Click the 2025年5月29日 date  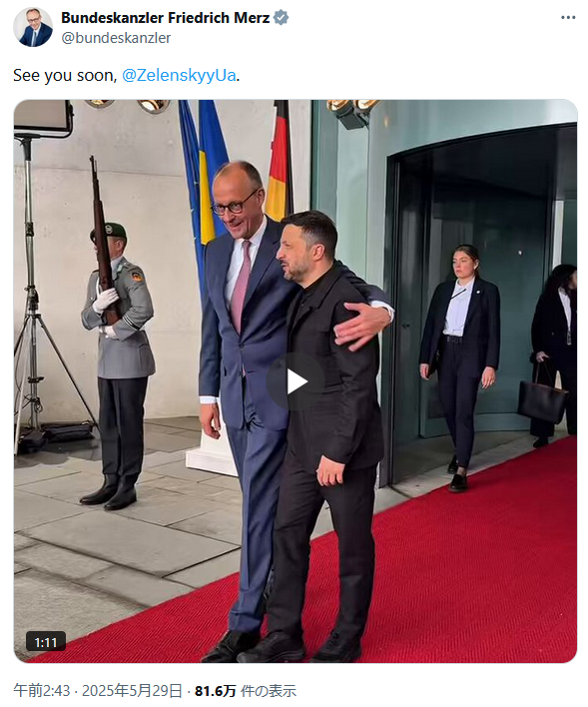click(132, 691)
